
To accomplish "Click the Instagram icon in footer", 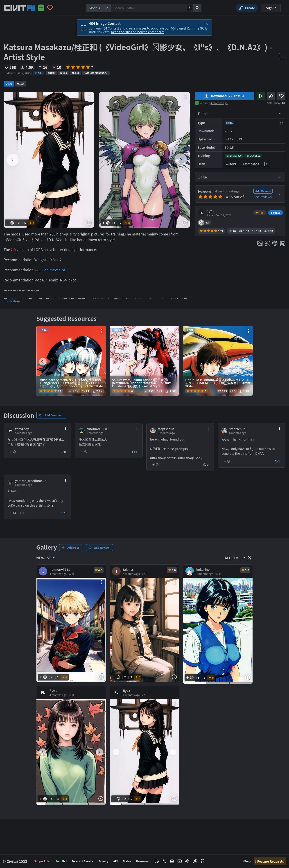I will (x=172, y=861).
